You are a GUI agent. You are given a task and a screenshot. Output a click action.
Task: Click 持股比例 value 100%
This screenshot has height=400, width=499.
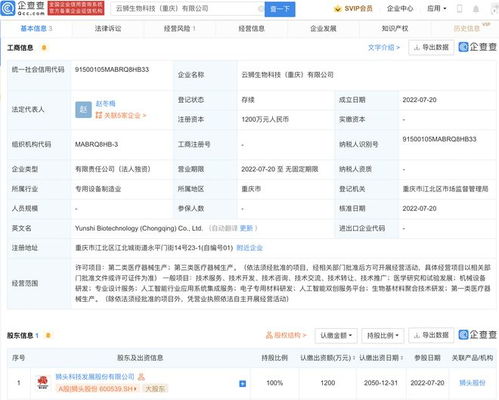pos(274,383)
